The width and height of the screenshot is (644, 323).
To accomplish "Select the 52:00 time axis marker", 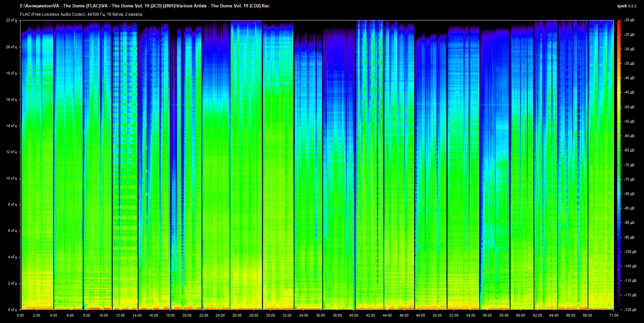I will click(454, 315).
